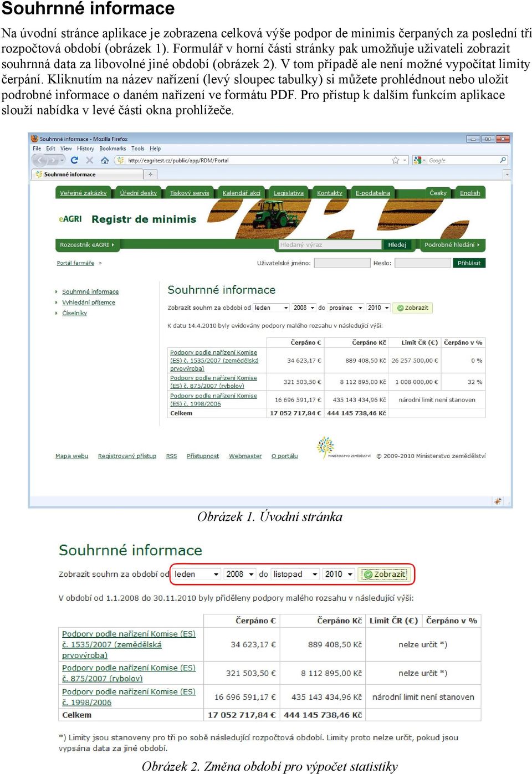Go back with Firefox Back arrow
Viewport: 532px width, 774px height.
pyautogui.click(x=40, y=160)
